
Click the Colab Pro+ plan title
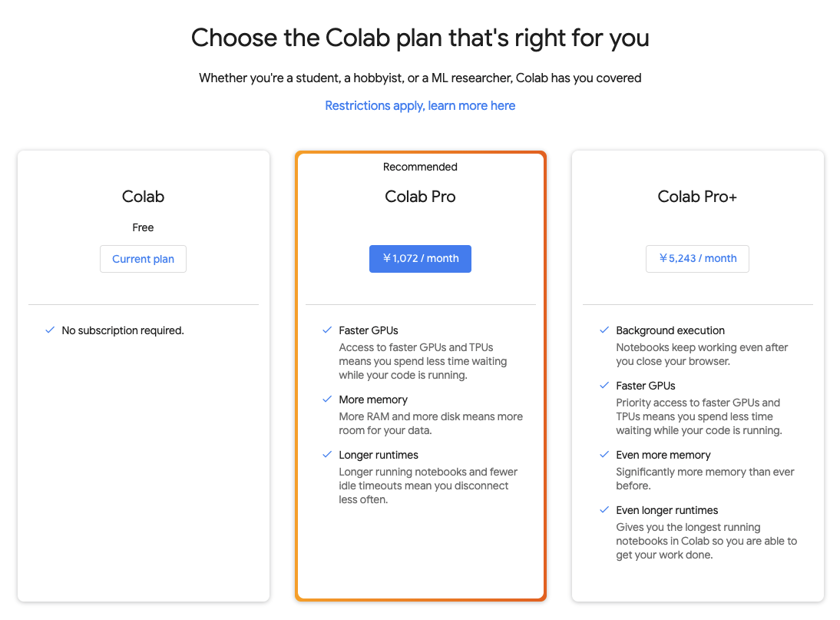(x=697, y=197)
